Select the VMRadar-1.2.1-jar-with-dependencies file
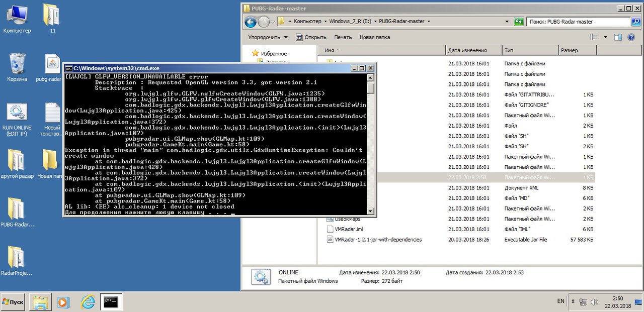Viewport: 644px width, 312px height. tap(378, 240)
